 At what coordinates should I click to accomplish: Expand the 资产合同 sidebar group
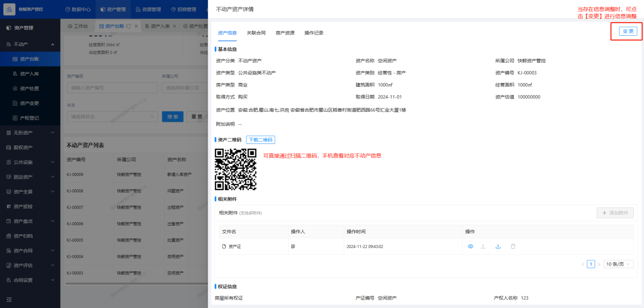click(x=30, y=251)
